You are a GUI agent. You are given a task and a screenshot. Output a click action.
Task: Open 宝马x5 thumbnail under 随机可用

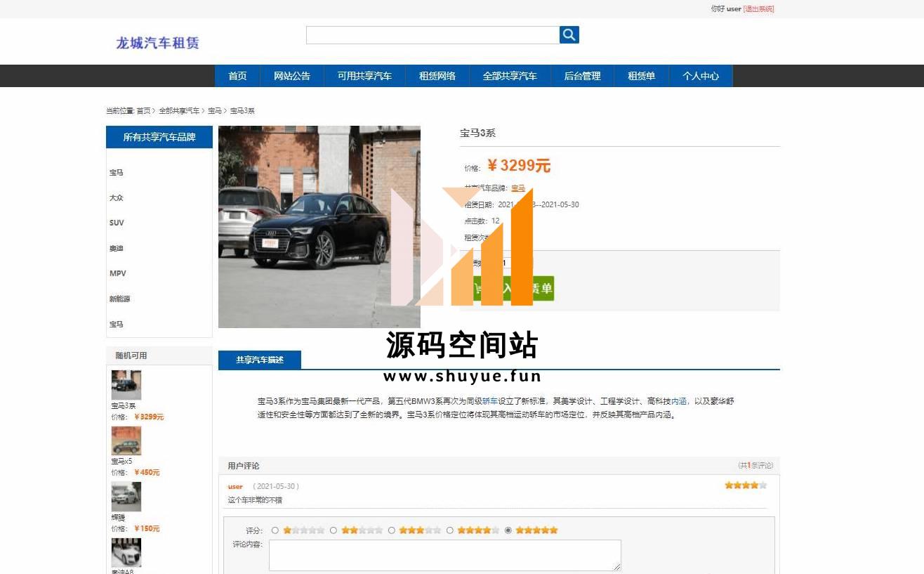(126, 441)
